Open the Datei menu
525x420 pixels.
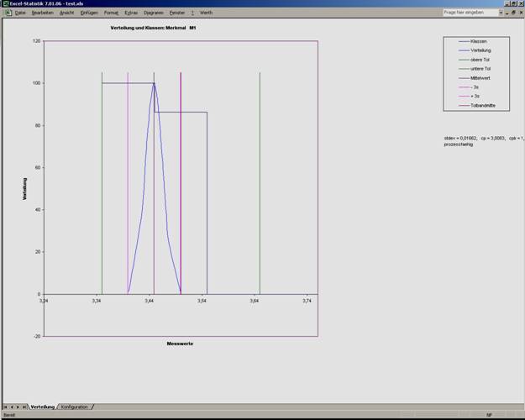tap(20, 13)
